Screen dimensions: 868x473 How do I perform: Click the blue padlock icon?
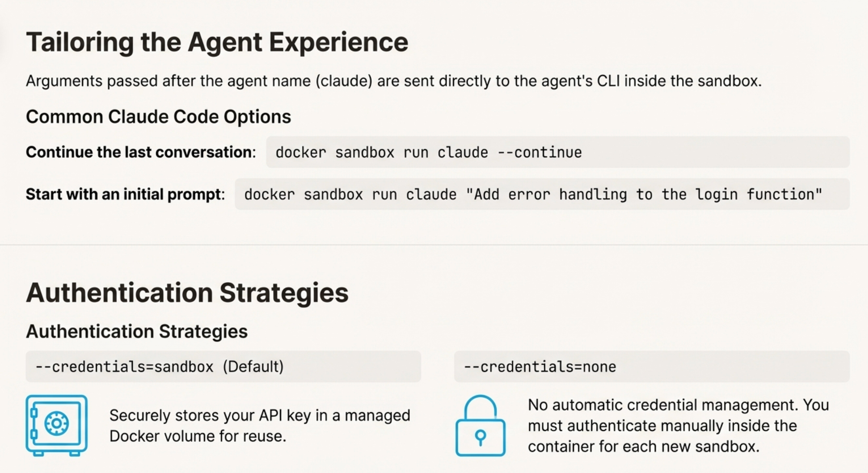click(480, 426)
